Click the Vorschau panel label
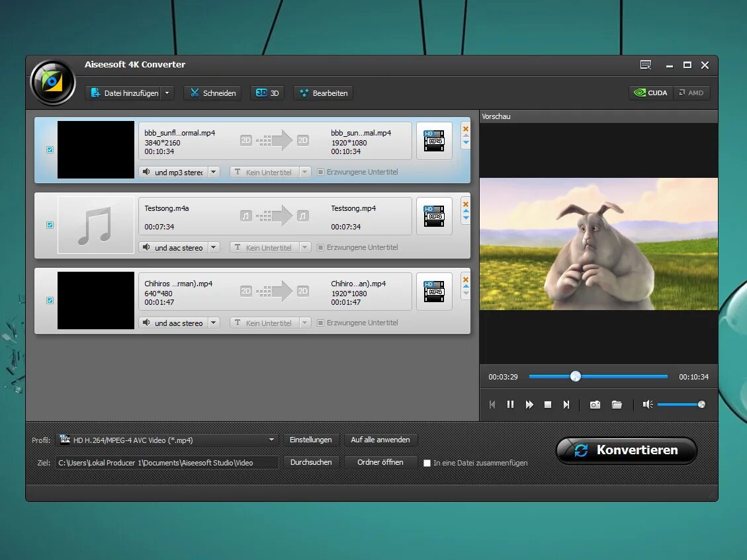 tap(496, 116)
